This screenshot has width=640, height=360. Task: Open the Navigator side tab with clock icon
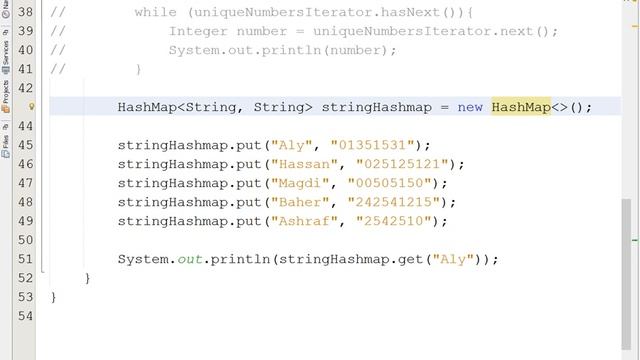click(x=5, y=9)
